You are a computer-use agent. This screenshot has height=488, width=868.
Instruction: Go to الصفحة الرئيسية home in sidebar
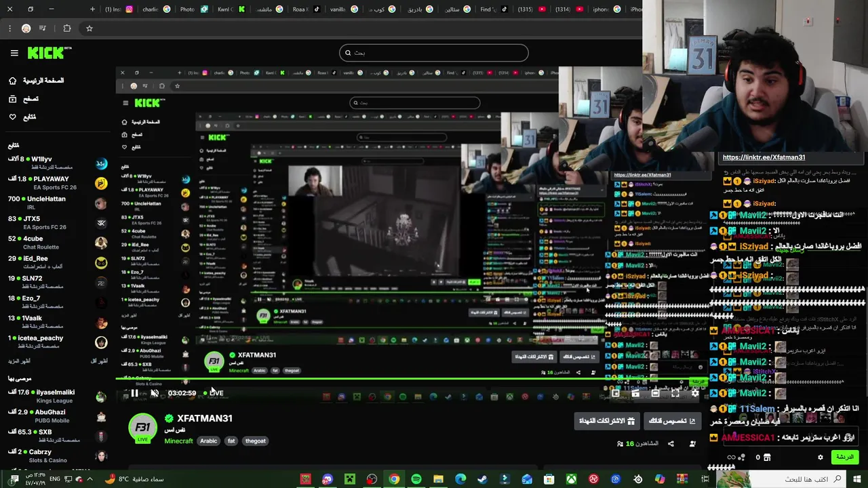37,81
